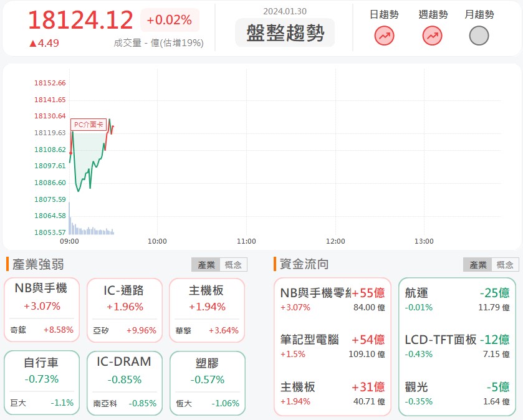Click the 月趨勢 label

pos(479,14)
